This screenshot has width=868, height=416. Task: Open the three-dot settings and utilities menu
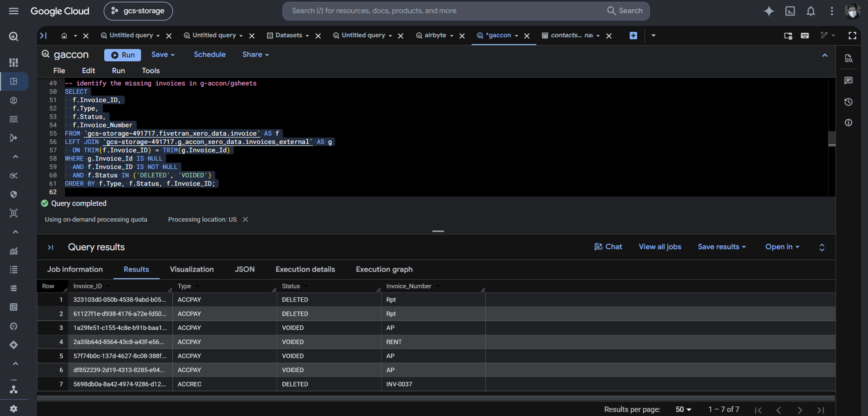click(832, 11)
